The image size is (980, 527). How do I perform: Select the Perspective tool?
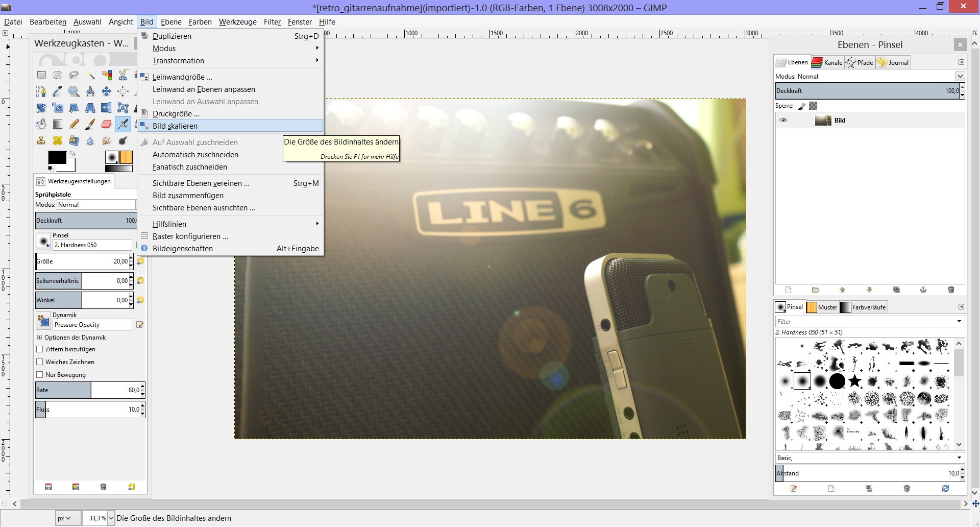[x=90, y=108]
